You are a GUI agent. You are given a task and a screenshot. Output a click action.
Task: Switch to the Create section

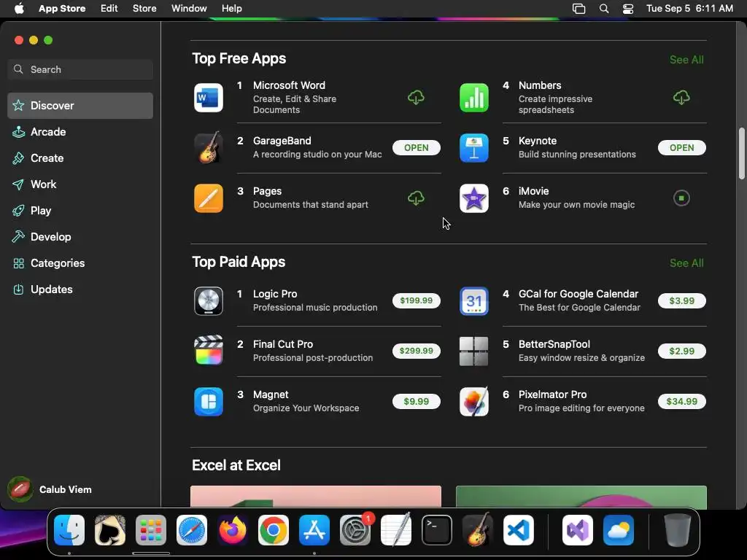pos(80,158)
